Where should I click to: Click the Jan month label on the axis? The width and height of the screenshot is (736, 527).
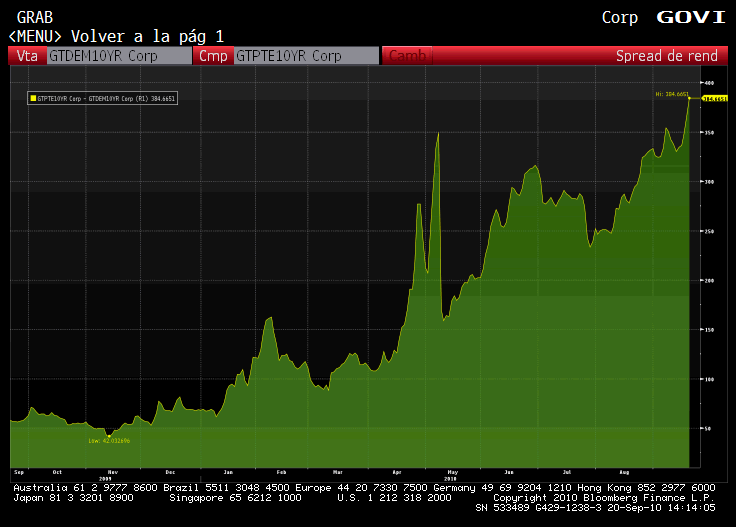tap(228, 472)
